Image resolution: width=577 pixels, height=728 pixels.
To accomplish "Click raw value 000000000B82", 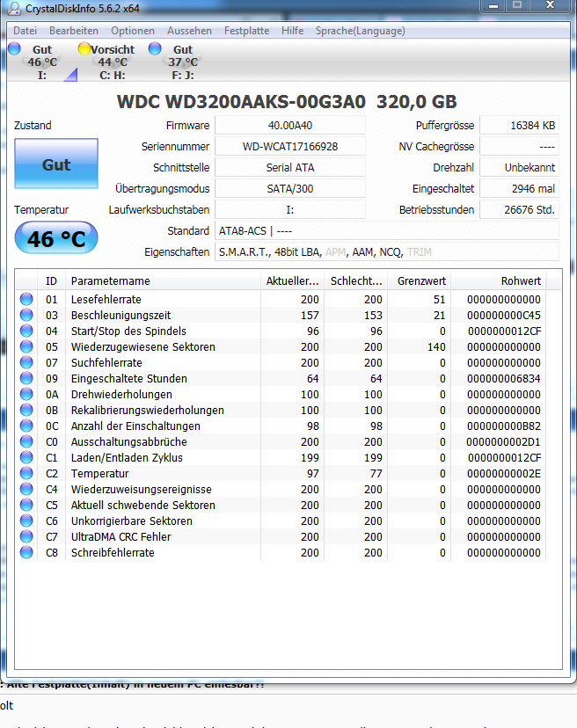I will click(504, 426).
